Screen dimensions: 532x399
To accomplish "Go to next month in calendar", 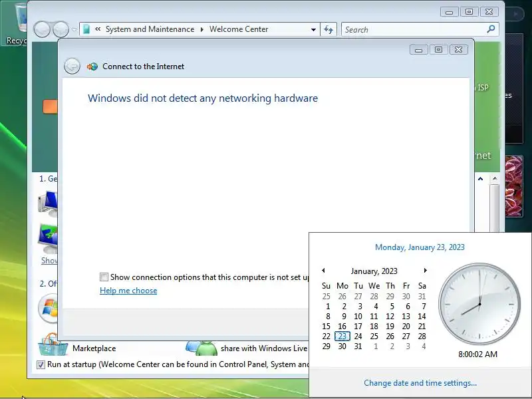I will click(x=425, y=271).
